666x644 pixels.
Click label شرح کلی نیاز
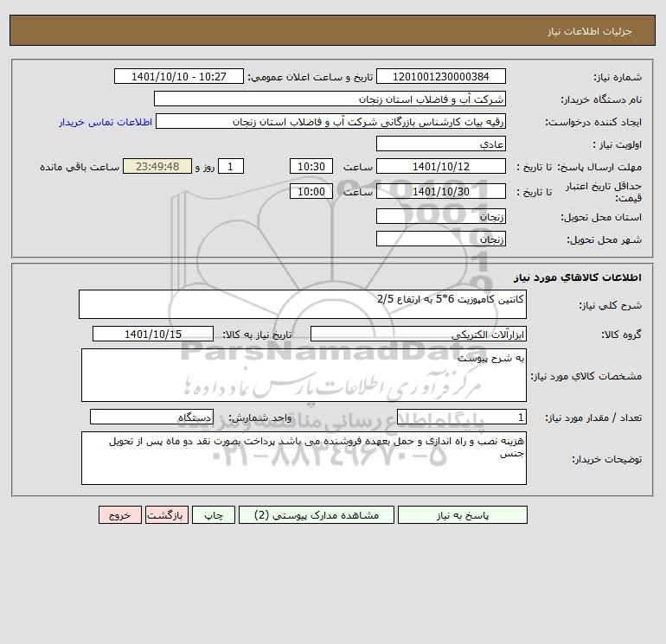coord(611,306)
